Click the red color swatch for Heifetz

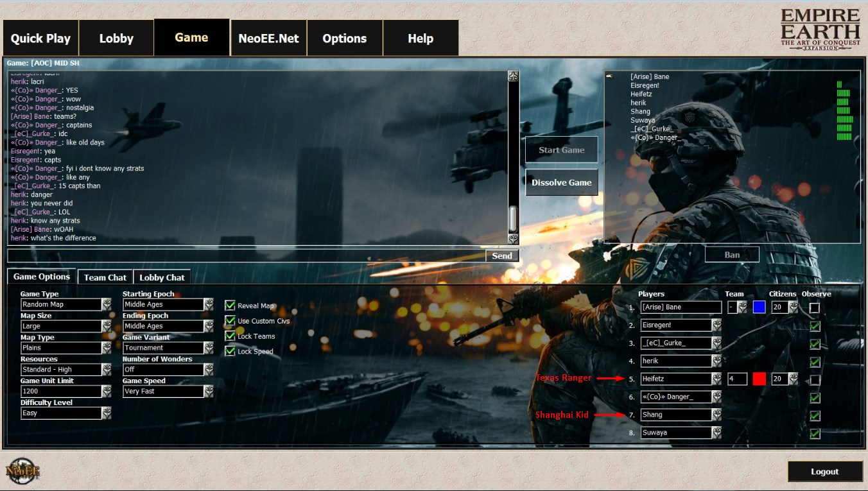point(759,379)
